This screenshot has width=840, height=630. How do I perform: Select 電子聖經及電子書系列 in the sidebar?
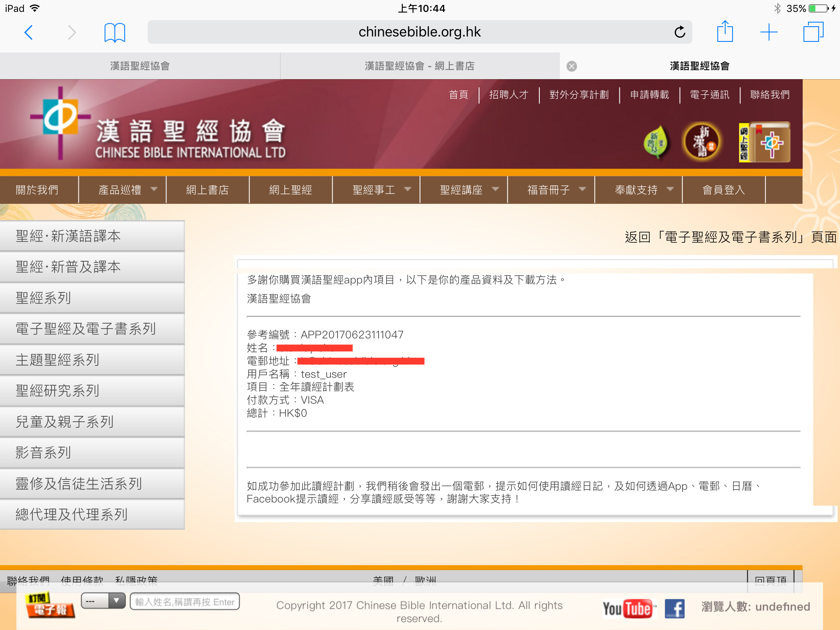(92, 329)
